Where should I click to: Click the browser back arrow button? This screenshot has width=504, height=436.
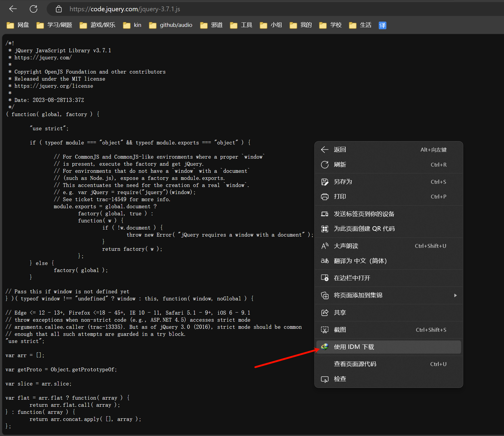(13, 9)
